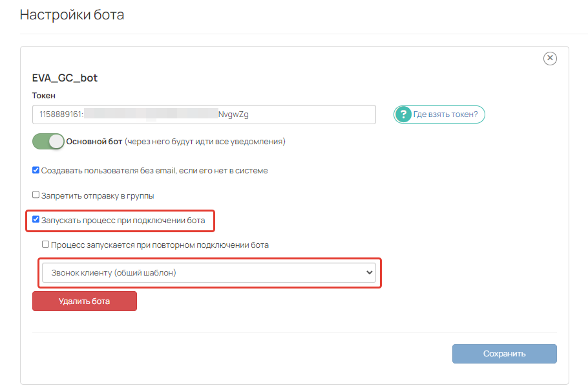Screen dimensions: 588x392
Task: Click the Настройки бота page title
Action: click(x=72, y=15)
